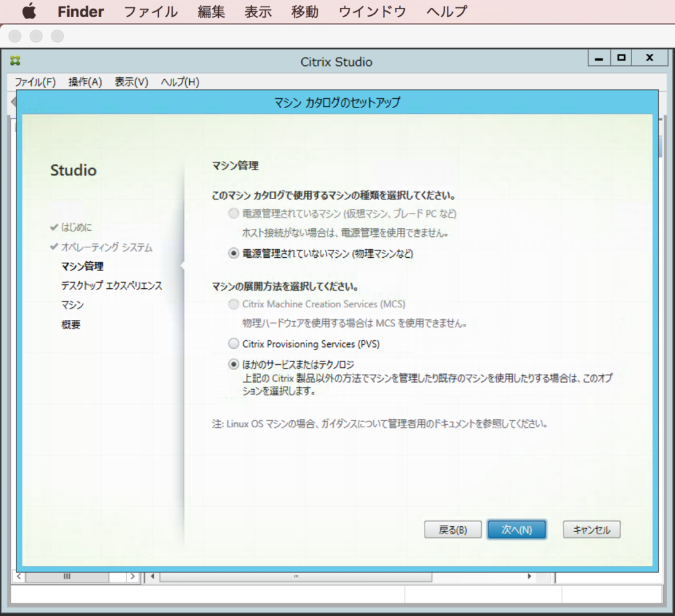Open the Finder menu
Image resolution: width=675 pixels, height=616 pixels.
pyautogui.click(x=81, y=12)
